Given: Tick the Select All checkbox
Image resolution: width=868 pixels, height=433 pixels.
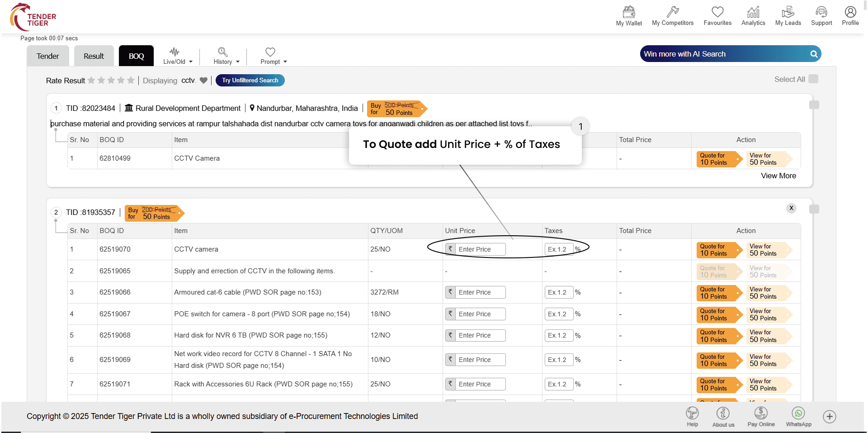Looking at the screenshot, I should tap(813, 79).
